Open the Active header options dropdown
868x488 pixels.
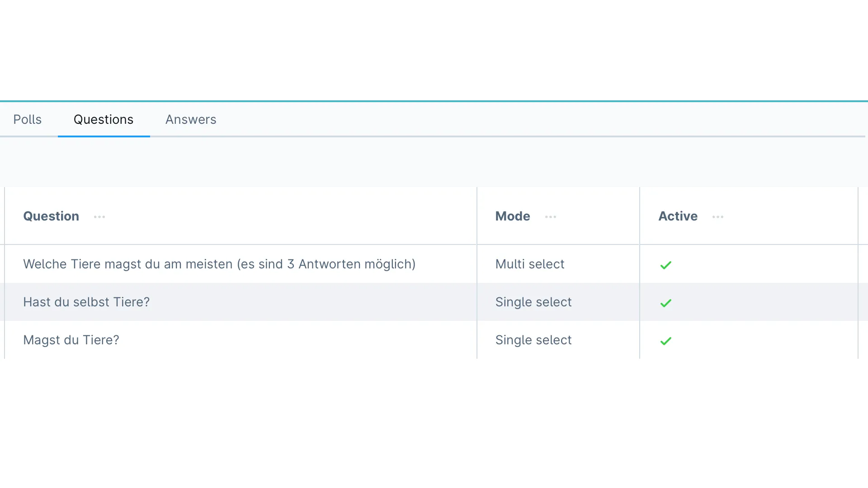pos(717,217)
